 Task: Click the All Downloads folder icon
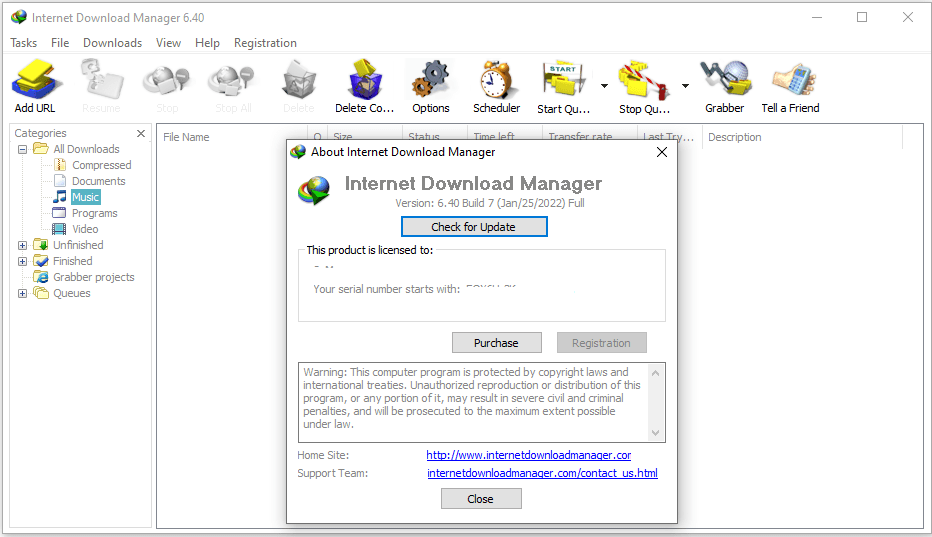(x=41, y=149)
